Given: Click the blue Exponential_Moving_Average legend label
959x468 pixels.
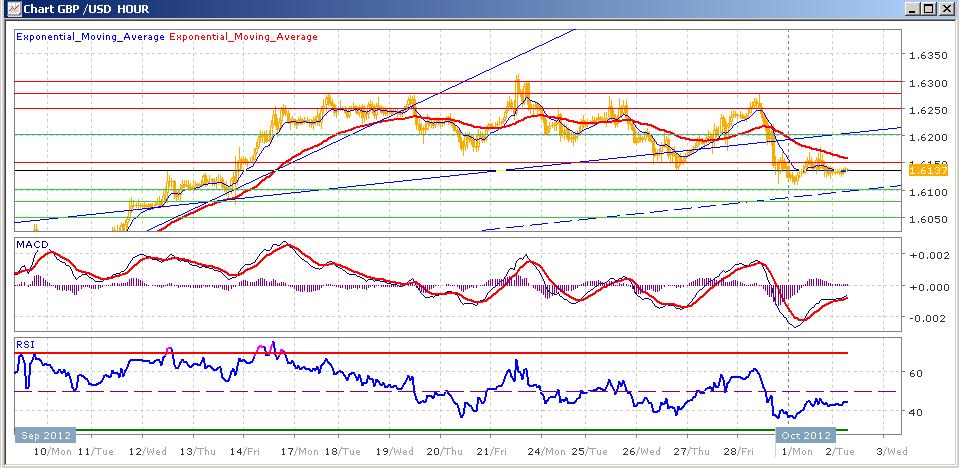Looking at the screenshot, I should 91,37.
